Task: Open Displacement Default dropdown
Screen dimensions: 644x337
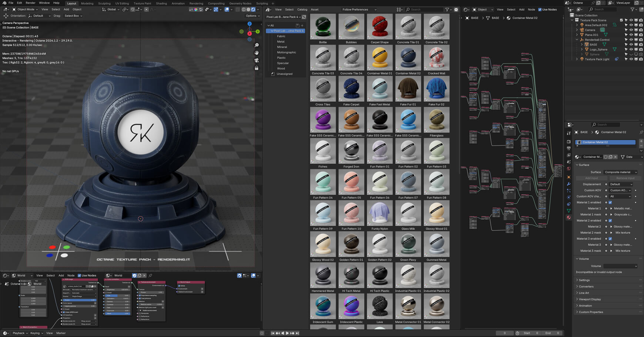Action: coord(621,184)
